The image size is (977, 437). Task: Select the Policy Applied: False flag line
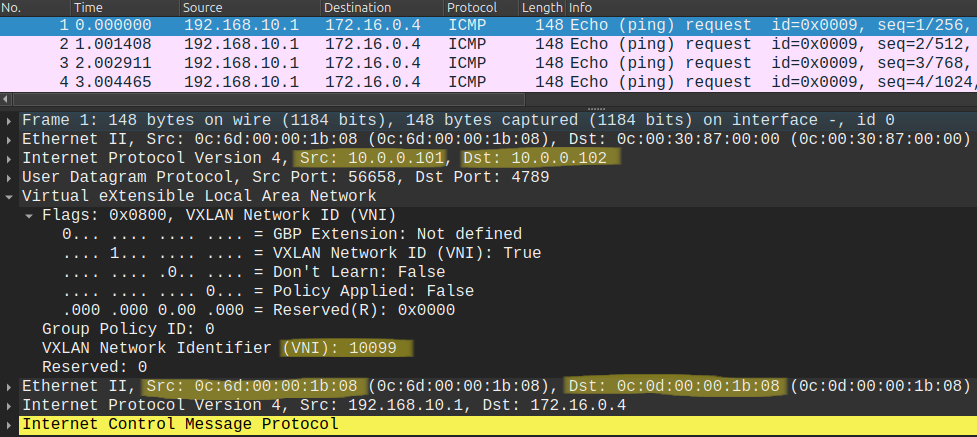pos(267,291)
